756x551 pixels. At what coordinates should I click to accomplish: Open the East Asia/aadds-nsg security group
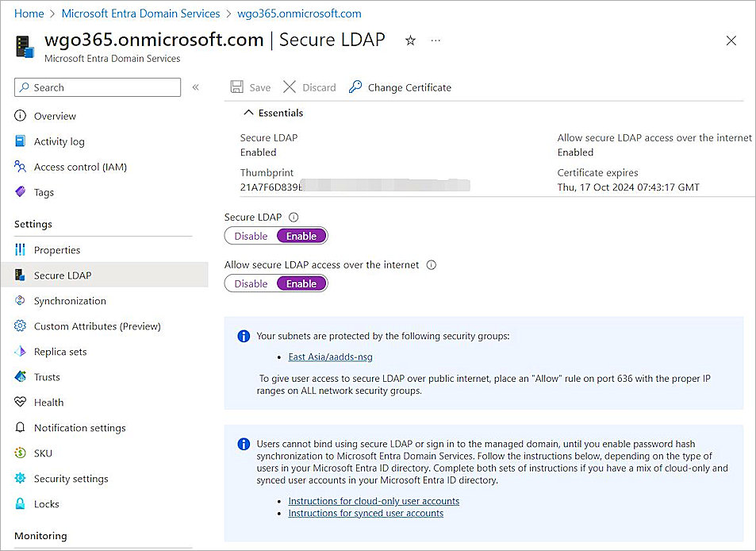pyautogui.click(x=330, y=357)
